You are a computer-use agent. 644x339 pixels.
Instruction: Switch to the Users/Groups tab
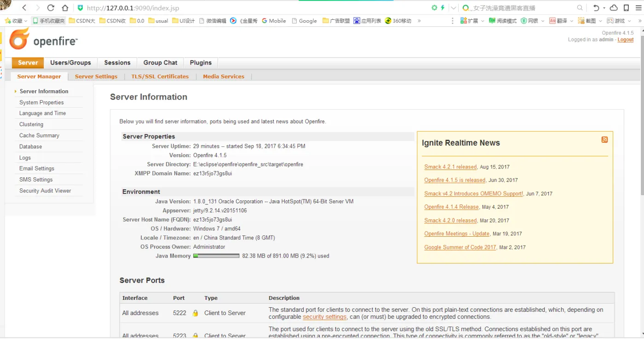[70, 63]
